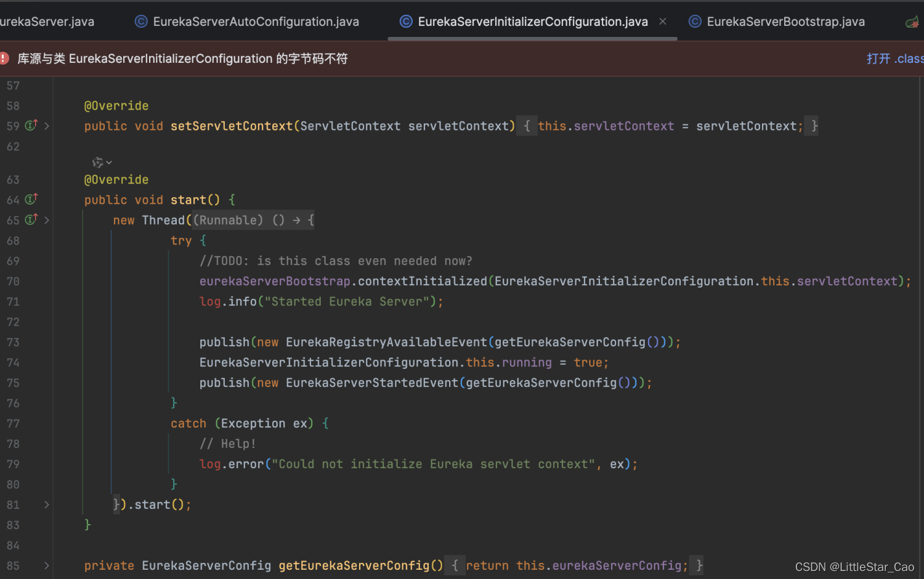Click the try keyword on line 68
This screenshot has height=579, width=924.
181,241
